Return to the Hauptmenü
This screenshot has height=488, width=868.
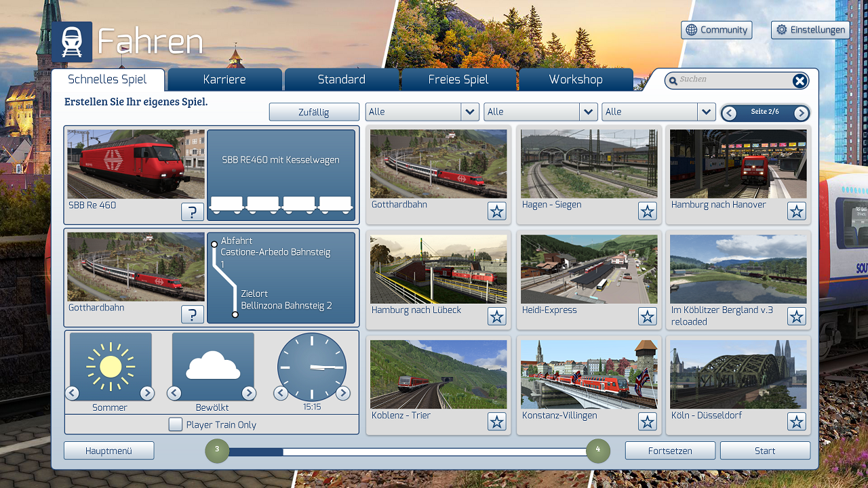109,451
